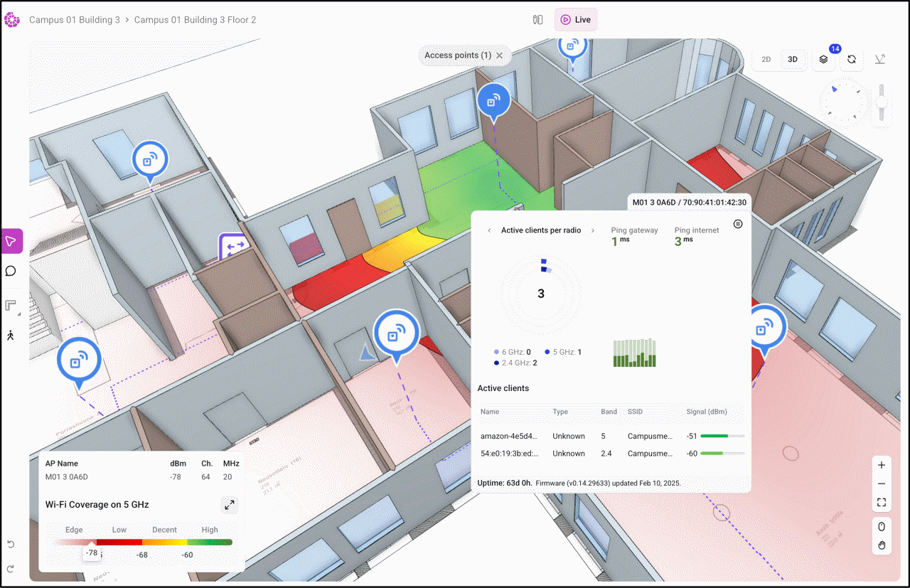Navigate back with left chevron in AP panel

click(488, 230)
